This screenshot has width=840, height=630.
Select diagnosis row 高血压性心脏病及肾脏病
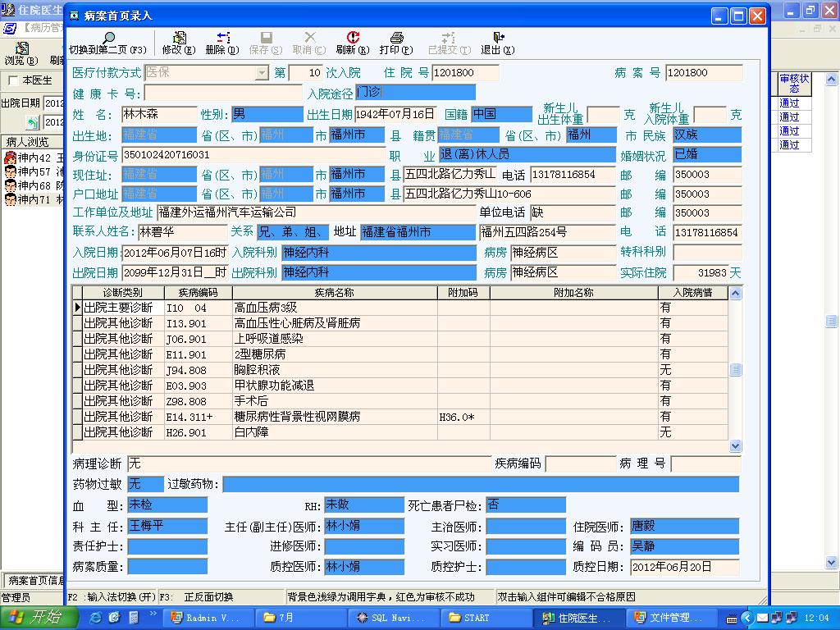pos(399,323)
